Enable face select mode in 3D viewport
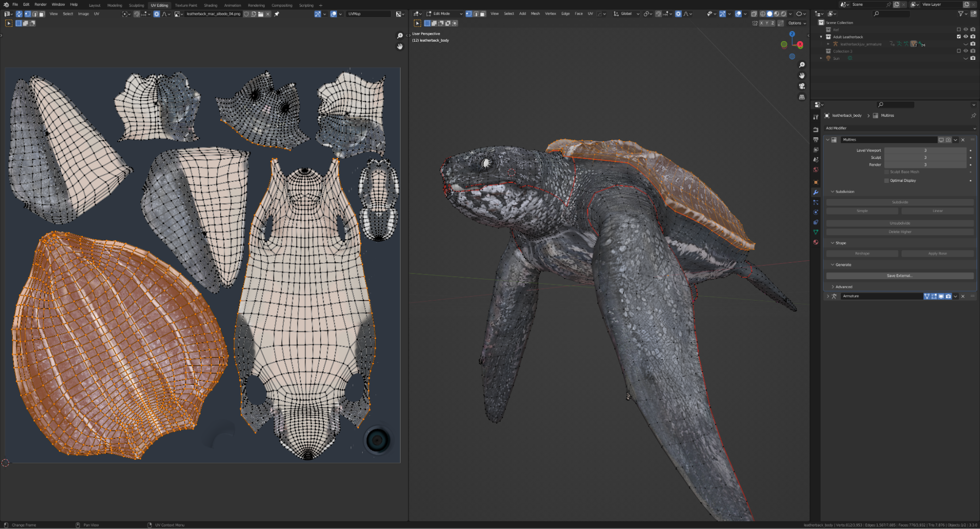980x529 pixels. coord(482,14)
